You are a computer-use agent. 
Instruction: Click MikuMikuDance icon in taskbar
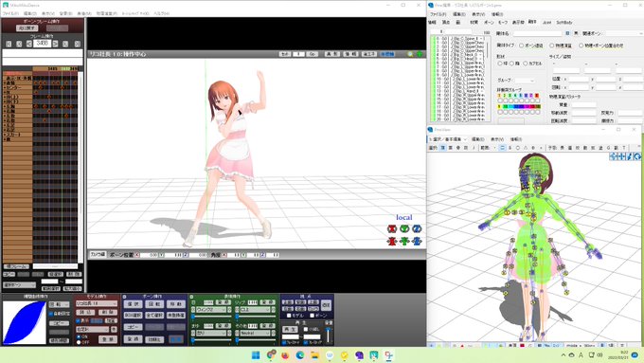374,354
